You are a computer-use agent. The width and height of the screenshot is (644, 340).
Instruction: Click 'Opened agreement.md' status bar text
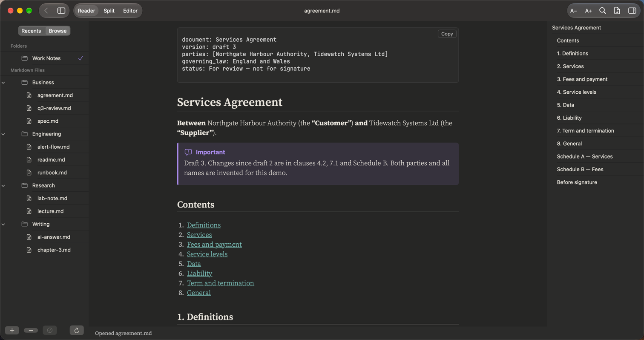[123, 333]
